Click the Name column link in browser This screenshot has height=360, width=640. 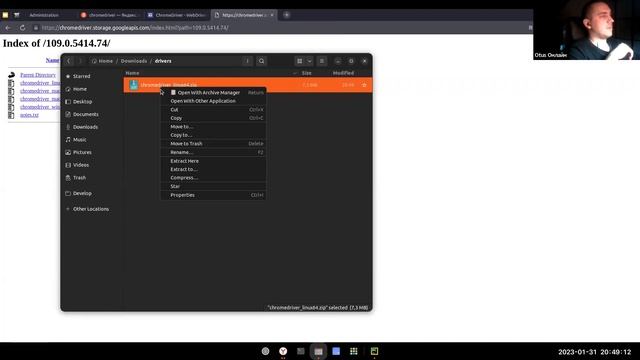pyautogui.click(x=53, y=60)
